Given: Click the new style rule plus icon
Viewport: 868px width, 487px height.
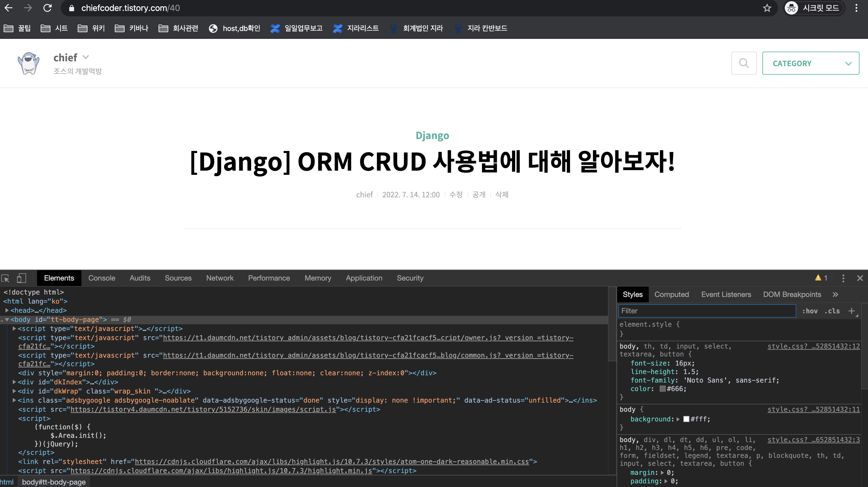Looking at the screenshot, I should pos(852,311).
